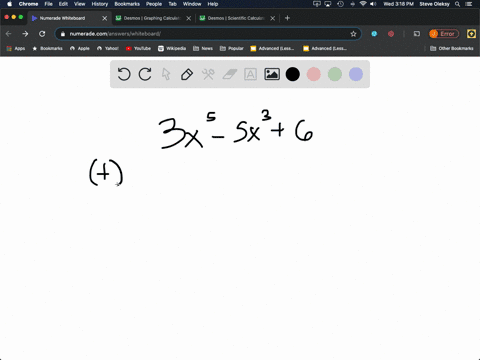
Task: Click the numerade.com address bar
Action: [x=208, y=34]
